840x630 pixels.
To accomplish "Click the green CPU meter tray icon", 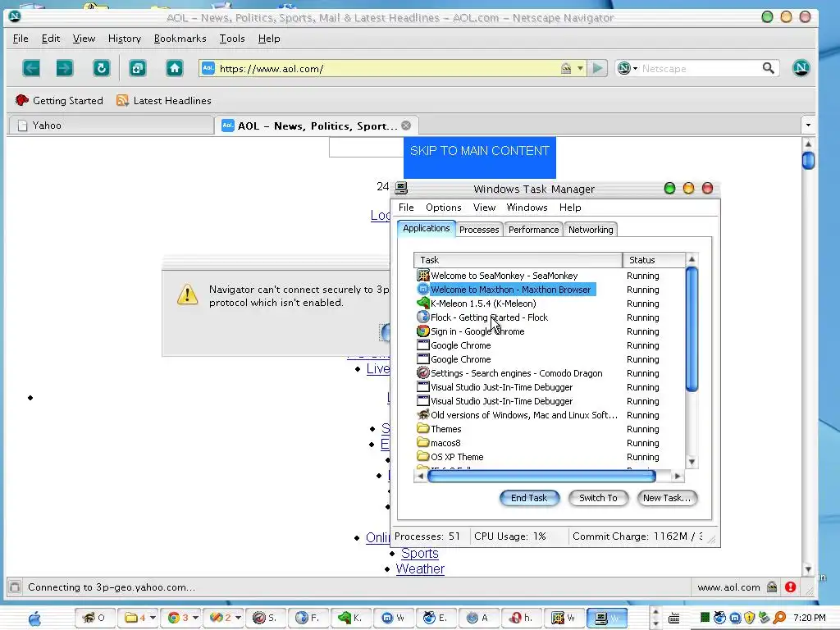I will pos(705,618).
